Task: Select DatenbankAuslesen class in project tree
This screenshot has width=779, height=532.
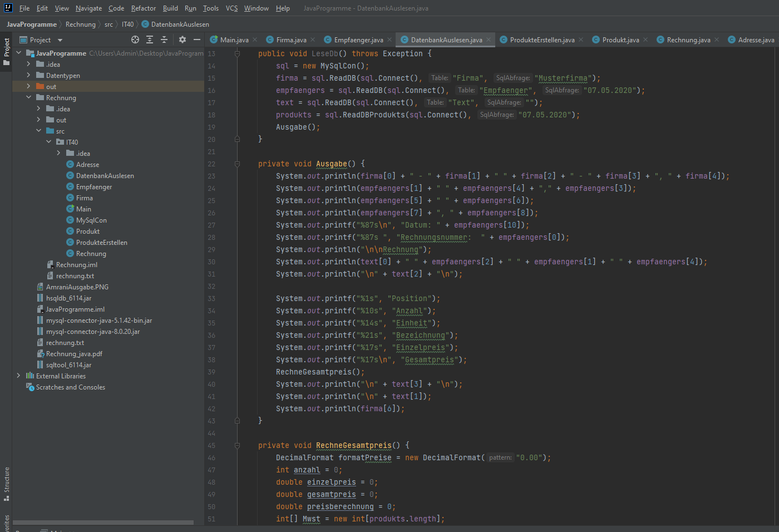Action: click(105, 176)
